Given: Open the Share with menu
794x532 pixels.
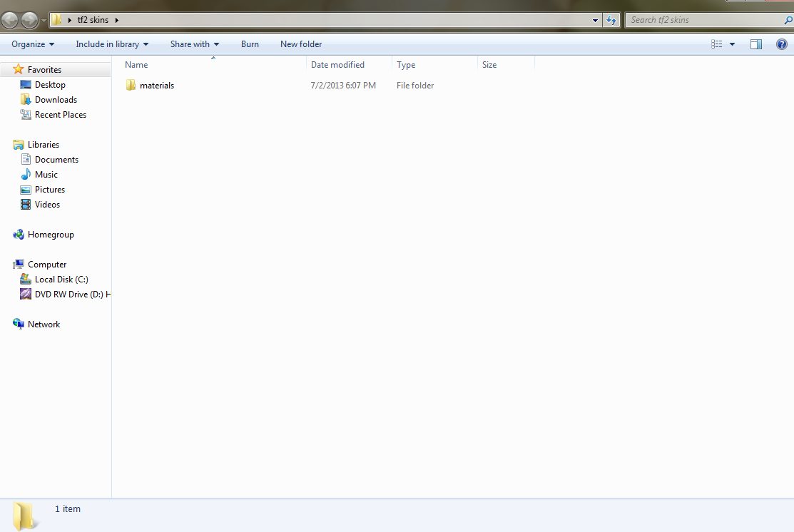Looking at the screenshot, I should 195,44.
